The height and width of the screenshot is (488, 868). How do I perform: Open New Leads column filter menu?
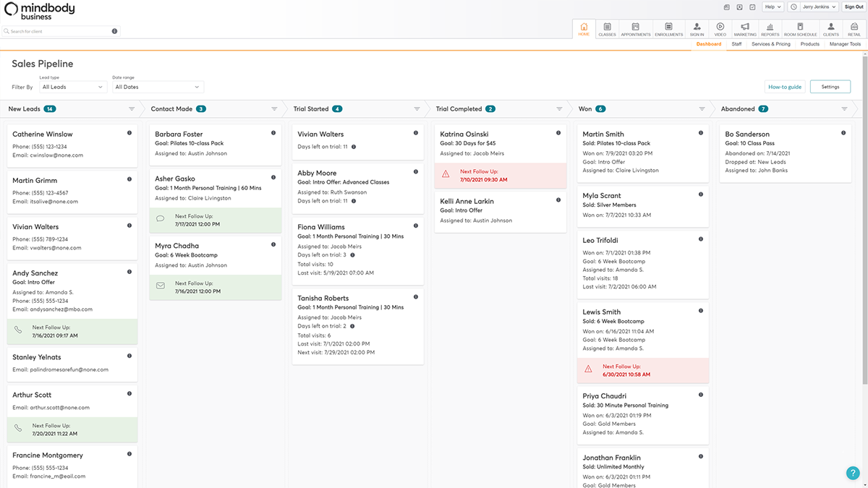point(132,109)
